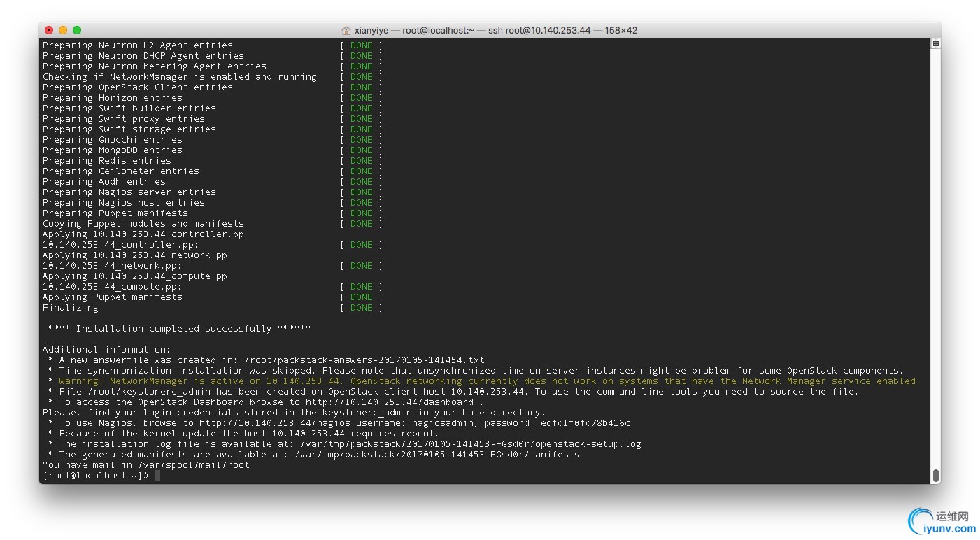Click the scrollback marker icon at the top of the scrollbar

tap(935, 44)
